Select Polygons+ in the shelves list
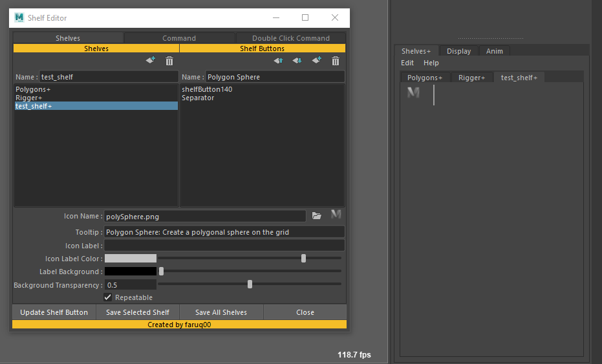 pyautogui.click(x=96, y=89)
